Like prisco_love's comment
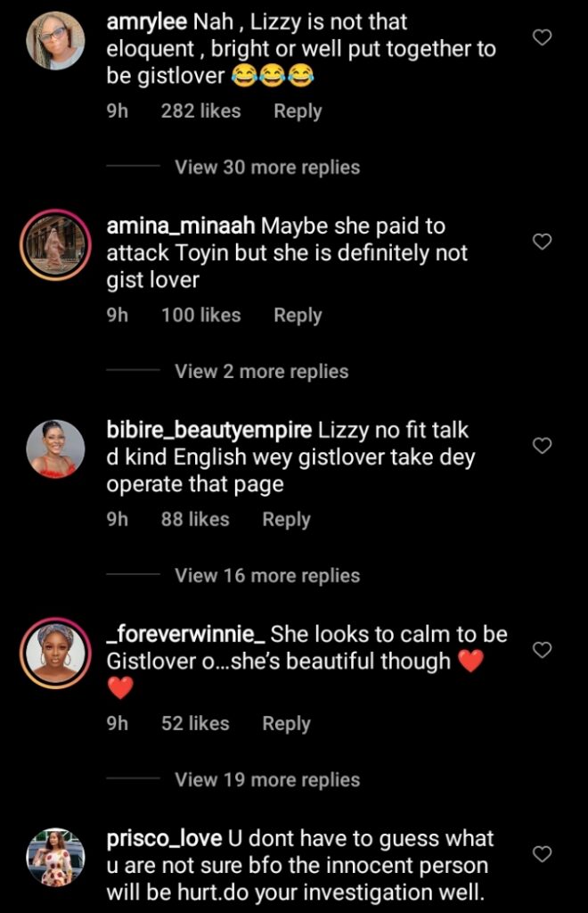The height and width of the screenshot is (913, 588). pyautogui.click(x=542, y=854)
